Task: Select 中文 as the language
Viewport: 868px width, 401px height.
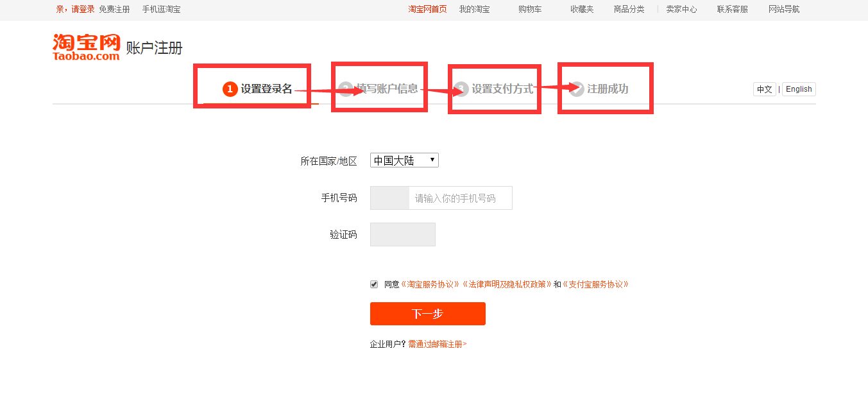Action: pyautogui.click(x=764, y=89)
